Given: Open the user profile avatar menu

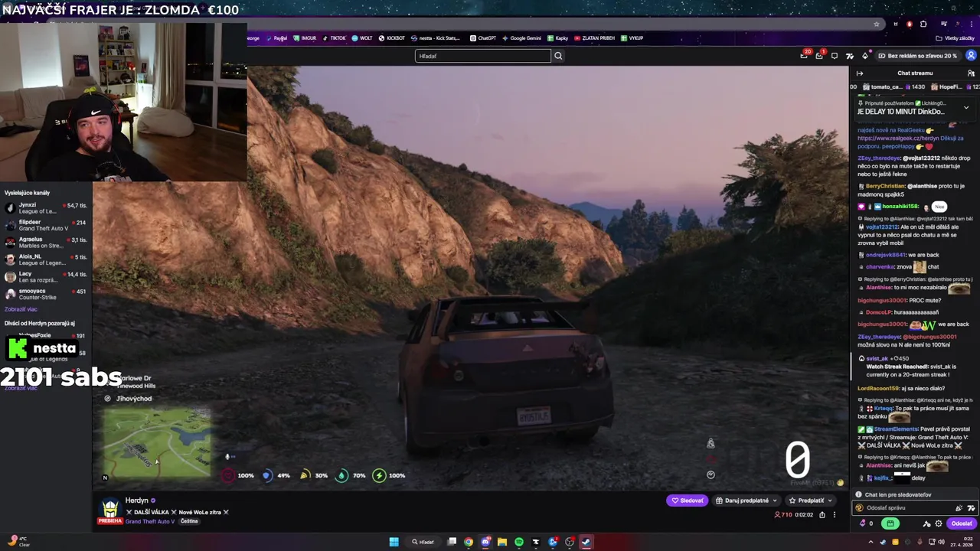Looking at the screenshot, I should click(972, 56).
